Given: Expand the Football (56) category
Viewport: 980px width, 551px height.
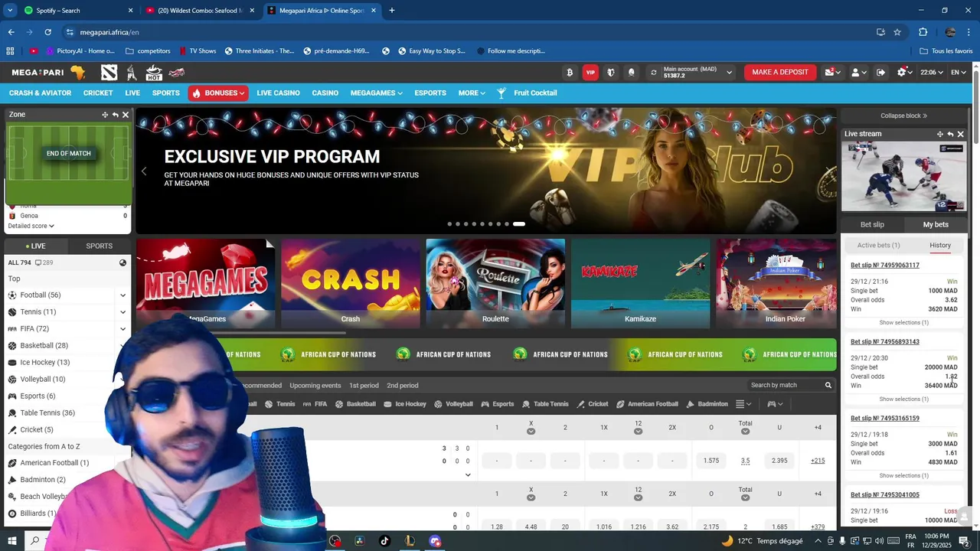Looking at the screenshot, I should click(122, 295).
